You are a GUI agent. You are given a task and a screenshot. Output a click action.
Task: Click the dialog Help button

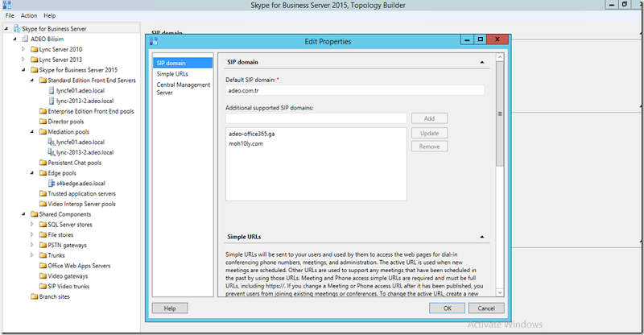click(x=170, y=308)
